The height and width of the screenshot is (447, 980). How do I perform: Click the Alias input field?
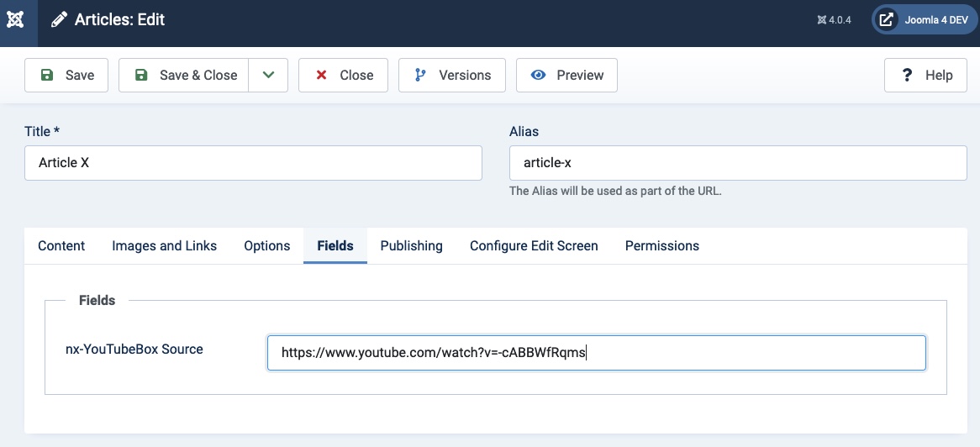(738, 163)
